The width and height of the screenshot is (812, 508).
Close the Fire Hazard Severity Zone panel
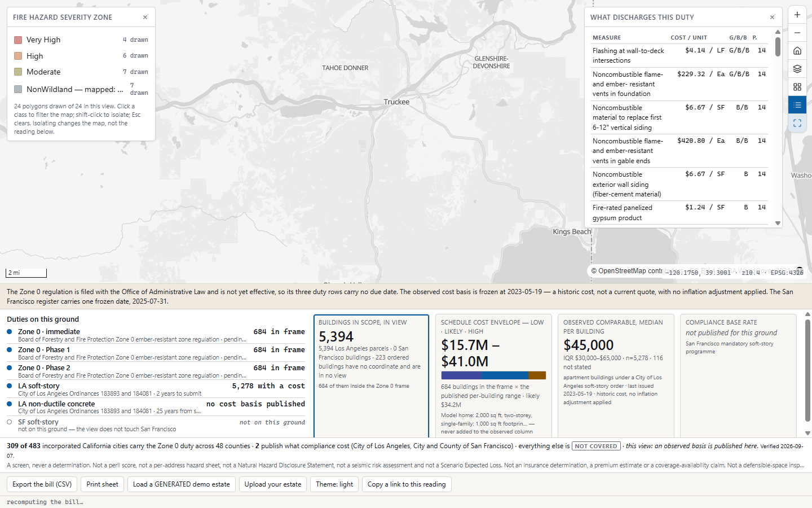coord(145,17)
